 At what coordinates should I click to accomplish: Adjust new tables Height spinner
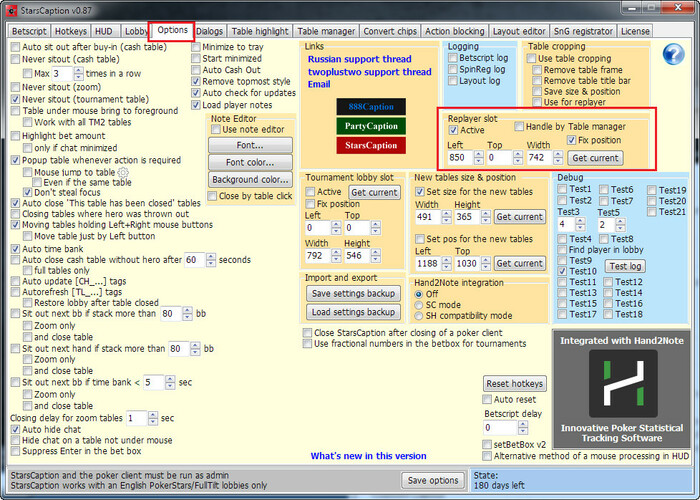pos(486,217)
